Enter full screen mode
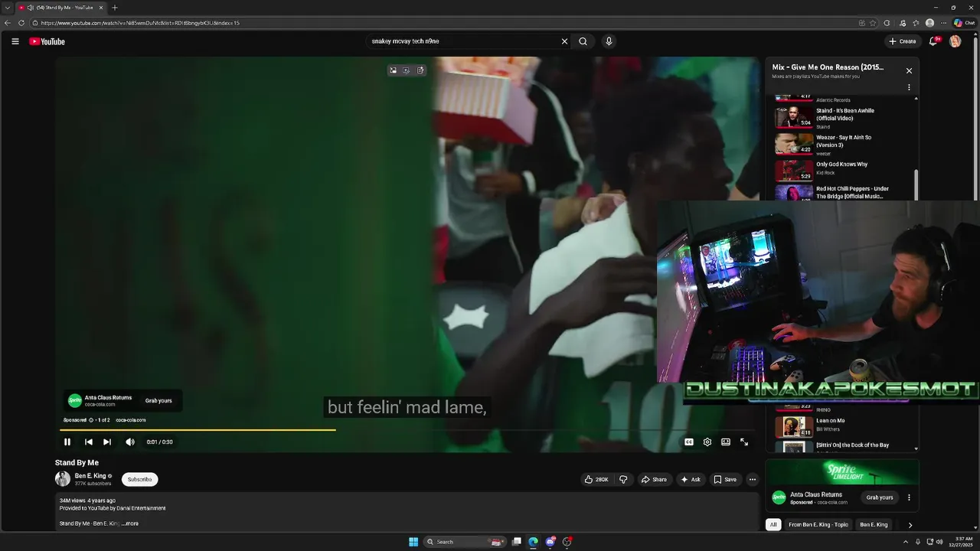Screen dimensions: 980x551 coord(744,442)
